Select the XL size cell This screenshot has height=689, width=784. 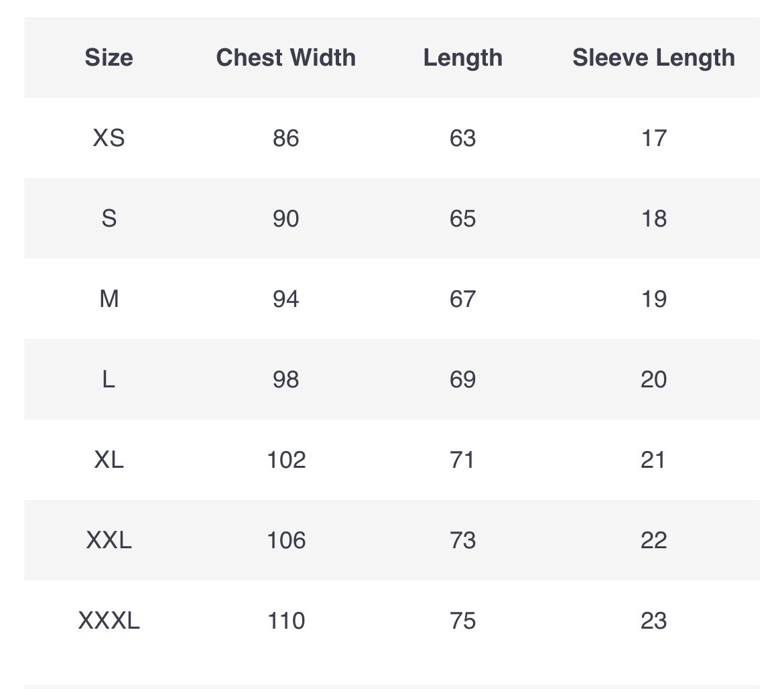click(x=109, y=460)
